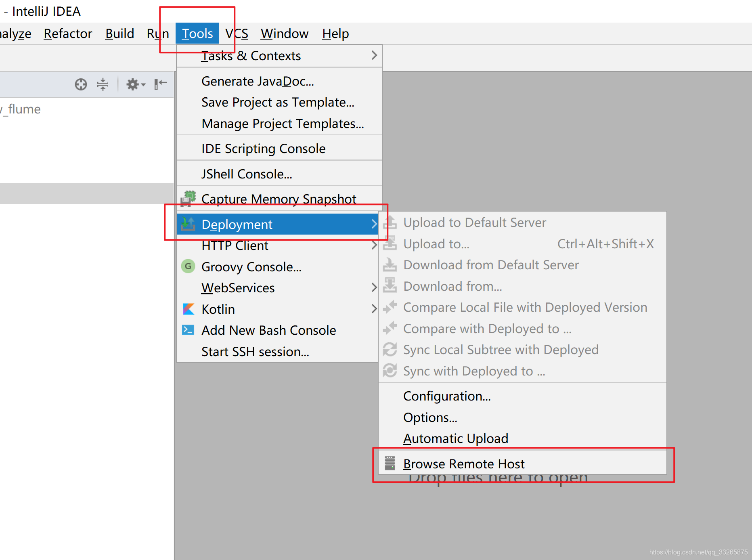Viewport: 752px width, 560px height.
Task: Open the Project panel settings gear
Action: click(x=133, y=84)
